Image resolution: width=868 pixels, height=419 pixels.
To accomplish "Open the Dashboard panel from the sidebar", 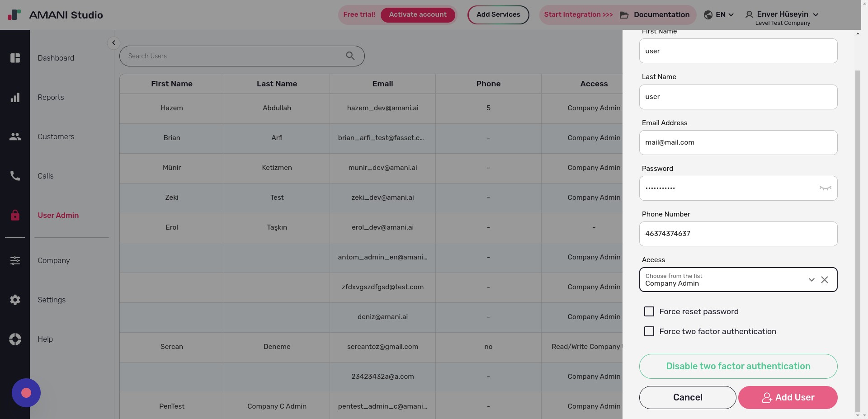I will [x=15, y=58].
